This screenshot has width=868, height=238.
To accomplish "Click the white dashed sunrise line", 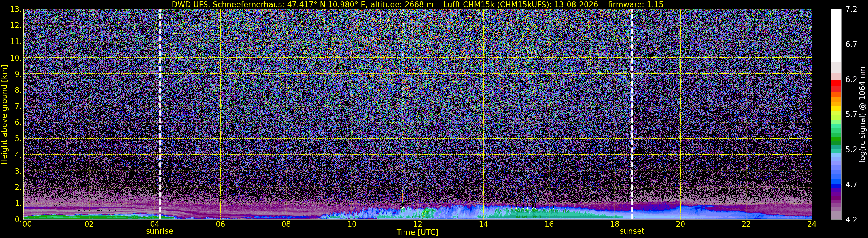I will 160,114.
